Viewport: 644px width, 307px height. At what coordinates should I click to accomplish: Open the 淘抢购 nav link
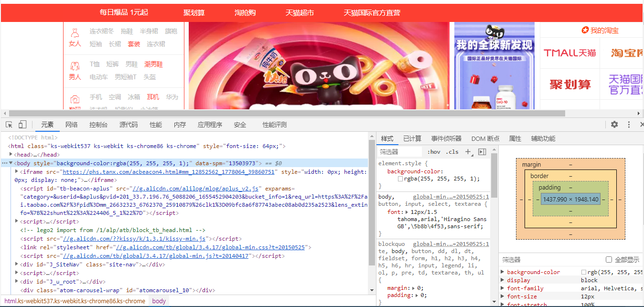[245, 12]
